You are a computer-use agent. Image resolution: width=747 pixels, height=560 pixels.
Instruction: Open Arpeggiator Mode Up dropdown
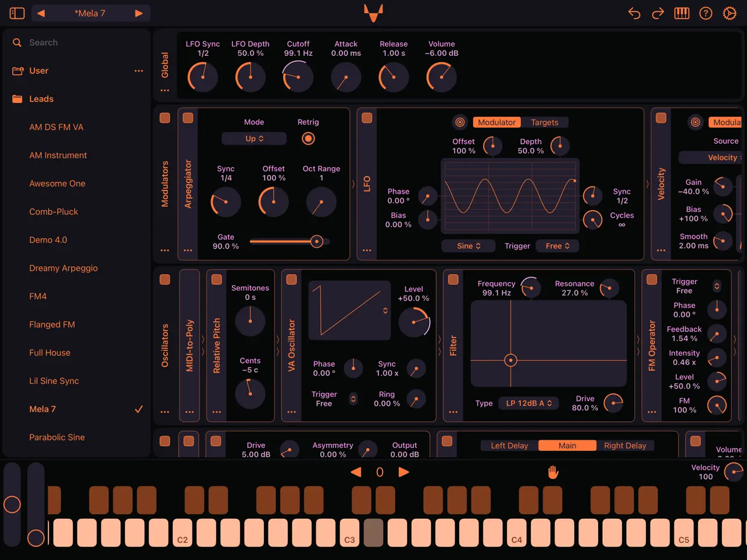tap(254, 138)
